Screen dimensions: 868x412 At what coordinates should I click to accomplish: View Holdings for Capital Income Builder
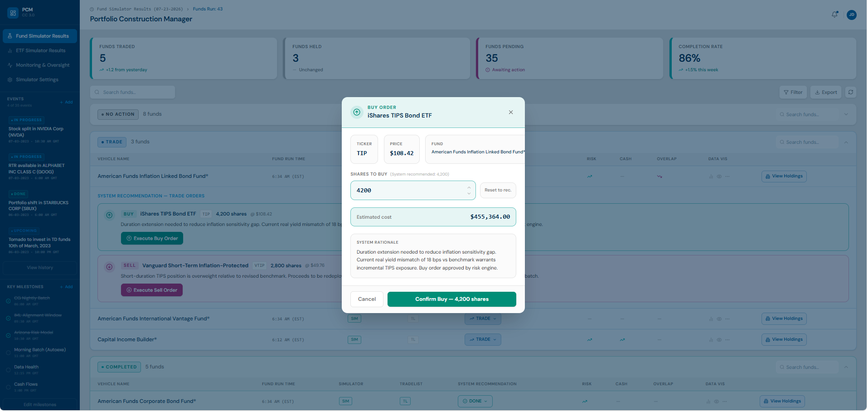(784, 340)
